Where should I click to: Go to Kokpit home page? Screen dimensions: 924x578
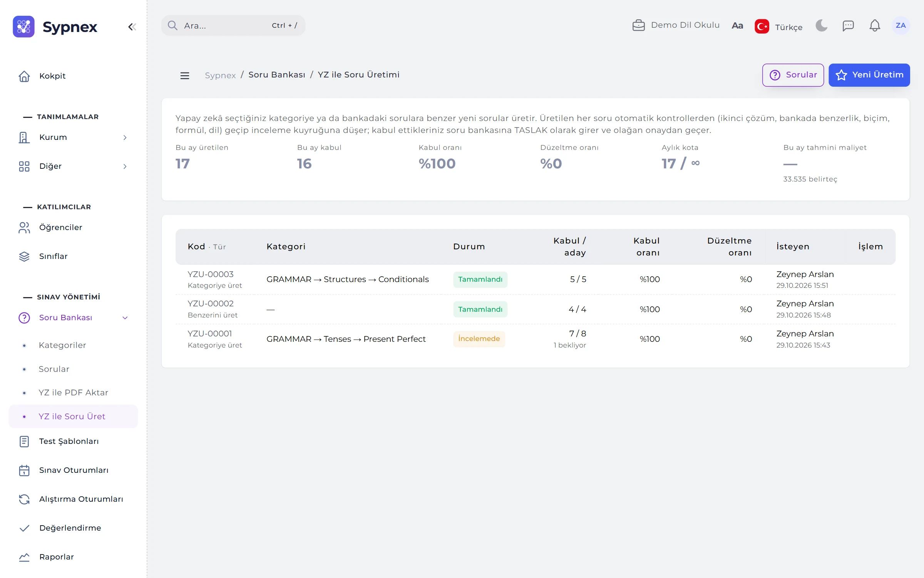(73, 76)
